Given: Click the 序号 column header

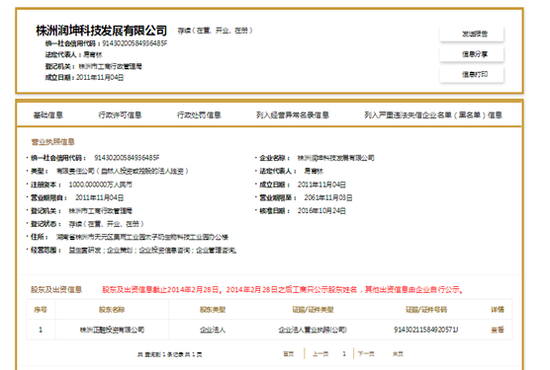Looking at the screenshot, I should 40,310.
